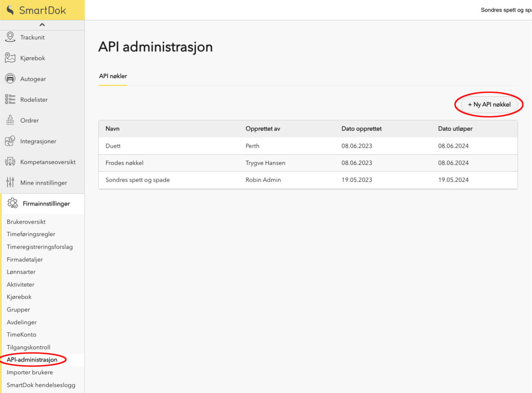This screenshot has width=532, height=393.
Task: Select the API nøkler tab
Action: click(113, 76)
